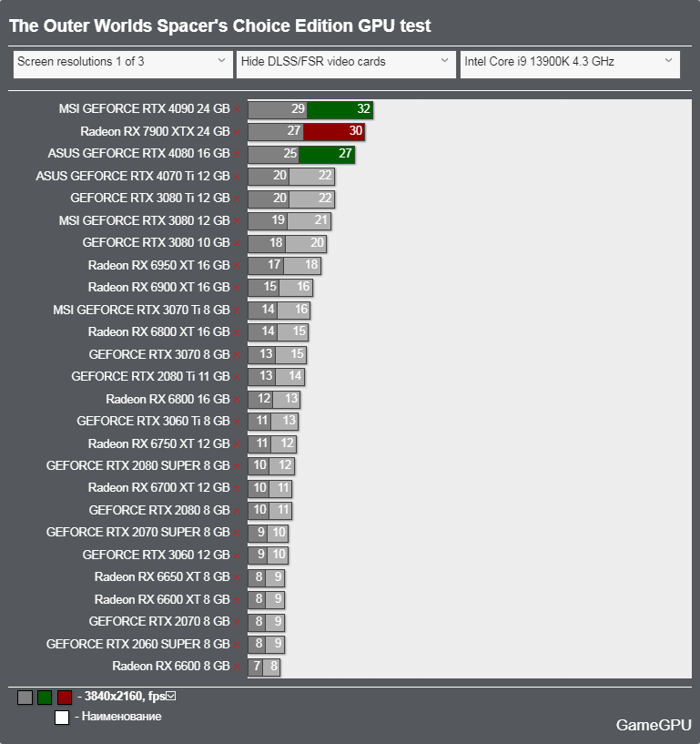Click the 18 fps bar for RX 6950 XT

pos(302,266)
